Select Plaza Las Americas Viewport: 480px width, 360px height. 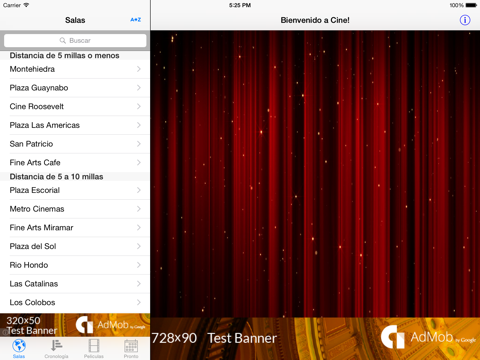[75, 125]
